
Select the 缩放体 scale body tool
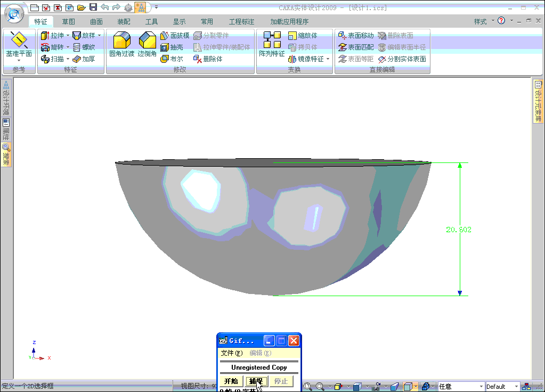tap(303, 36)
